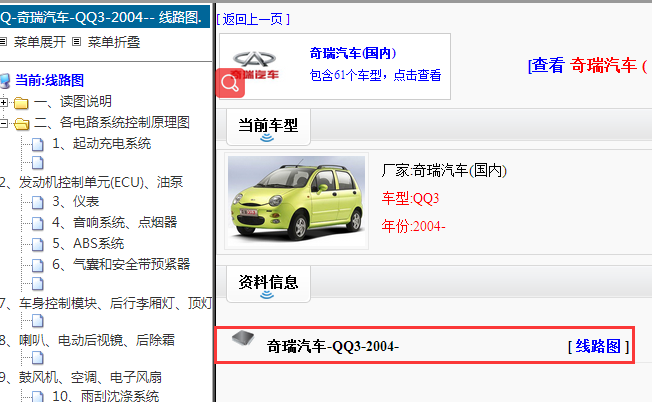Click page icon beside 4、音响系统、点烟器
Screen dimensions: 652x402
(38, 223)
